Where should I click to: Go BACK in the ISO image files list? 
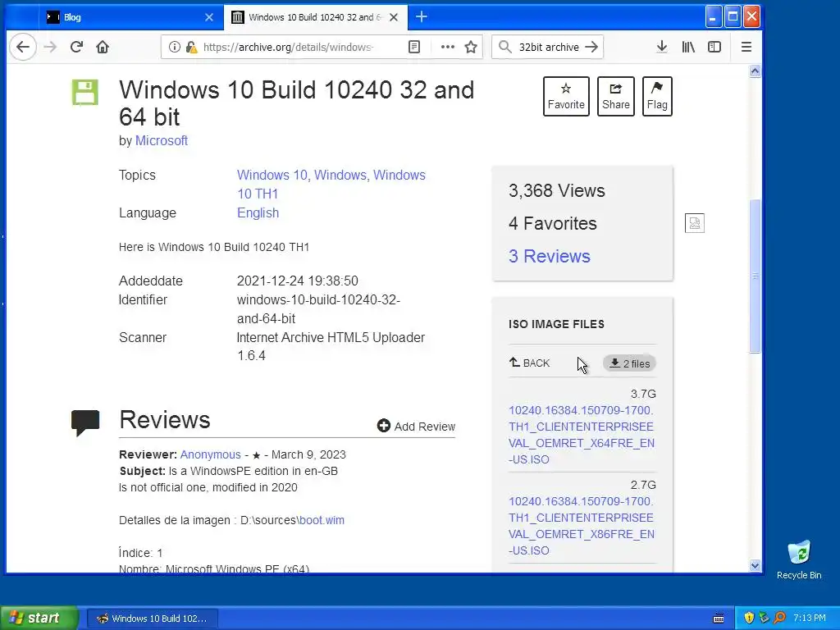coord(529,363)
